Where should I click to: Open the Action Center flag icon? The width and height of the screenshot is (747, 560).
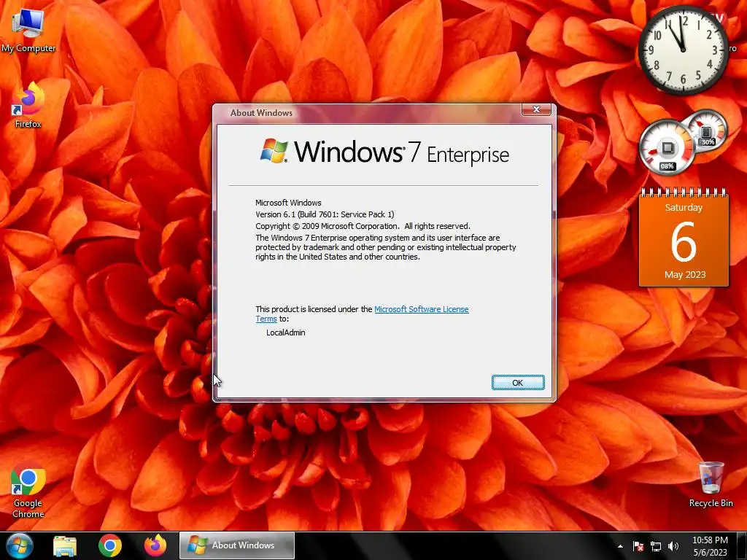[x=638, y=546]
